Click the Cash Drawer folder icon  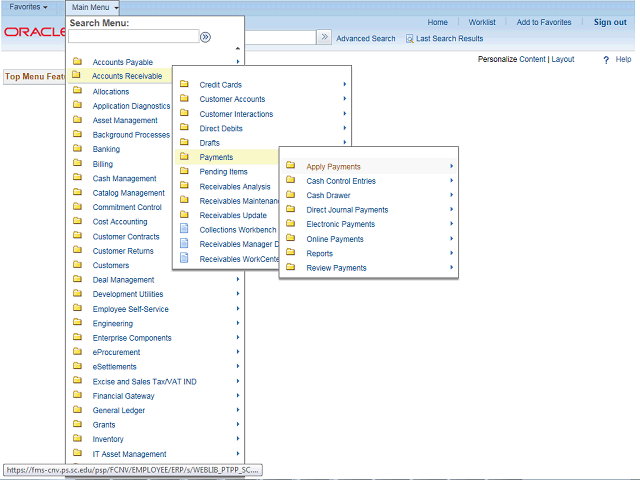290,195
